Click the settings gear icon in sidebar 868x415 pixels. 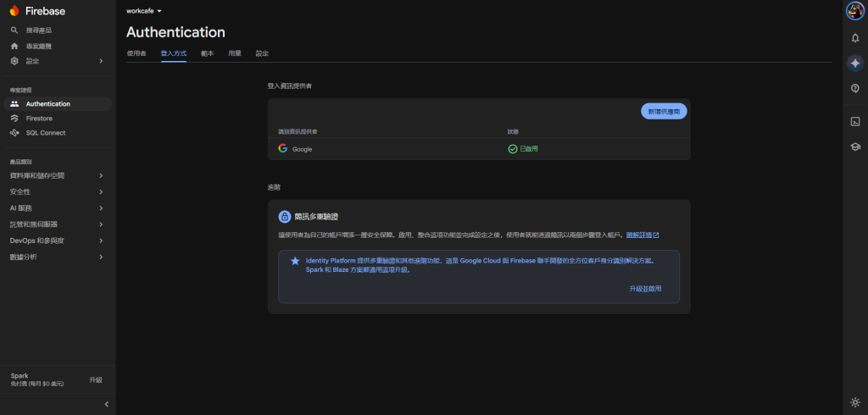(x=14, y=61)
